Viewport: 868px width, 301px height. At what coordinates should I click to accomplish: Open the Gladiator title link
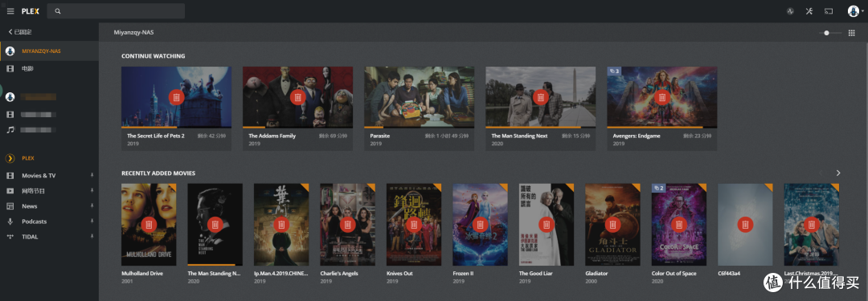596,274
